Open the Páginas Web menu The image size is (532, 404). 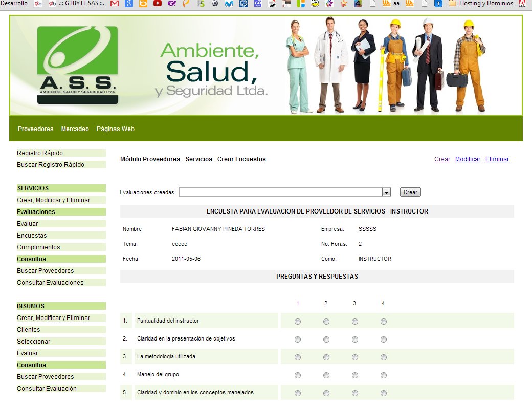click(x=115, y=129)
